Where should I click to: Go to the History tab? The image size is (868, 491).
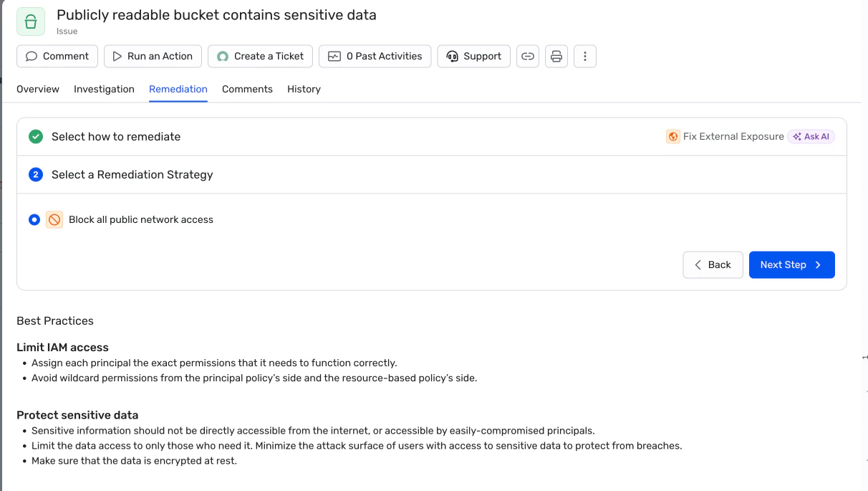(304, 89)
